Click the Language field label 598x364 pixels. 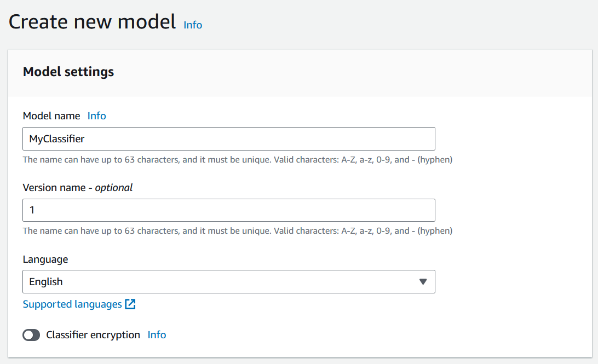pos(45,259)
